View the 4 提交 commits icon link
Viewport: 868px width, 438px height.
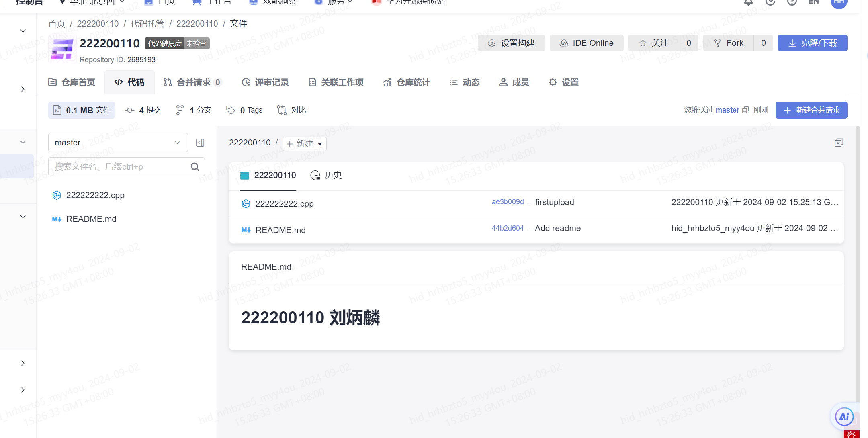pyautogui.click(x=129, y=110)
